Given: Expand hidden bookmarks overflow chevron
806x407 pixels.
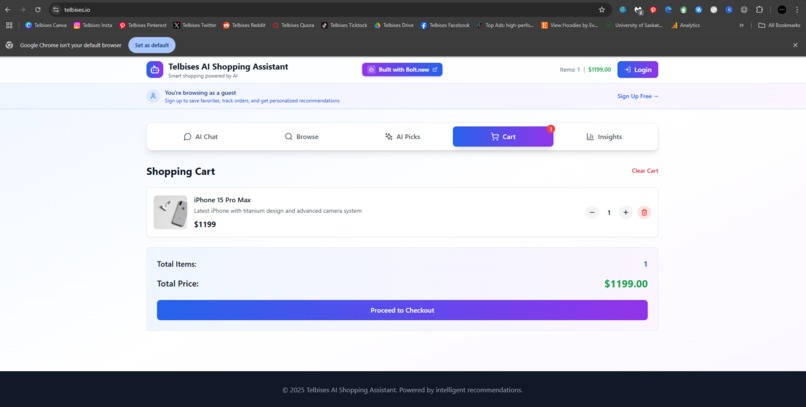Looking at the screenshot, I should point(741,25).
